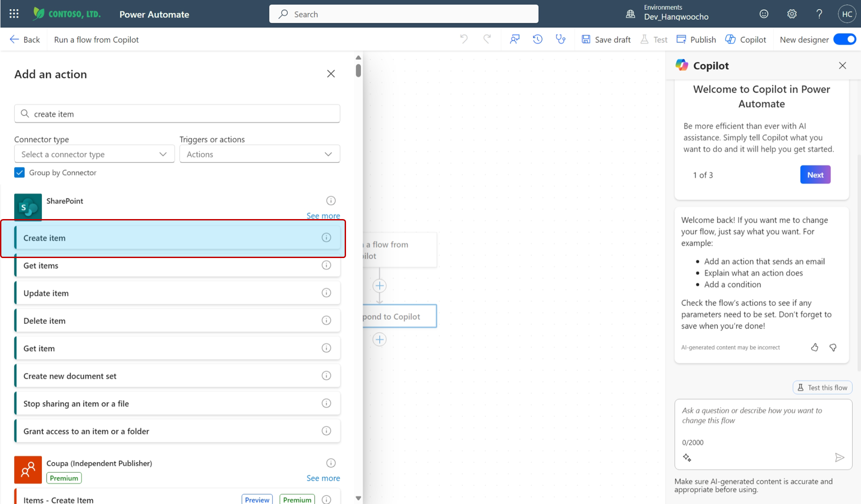Screen dimensions: 861x504
Task: Show info for Get item action
Action: [x=326, y=348]
